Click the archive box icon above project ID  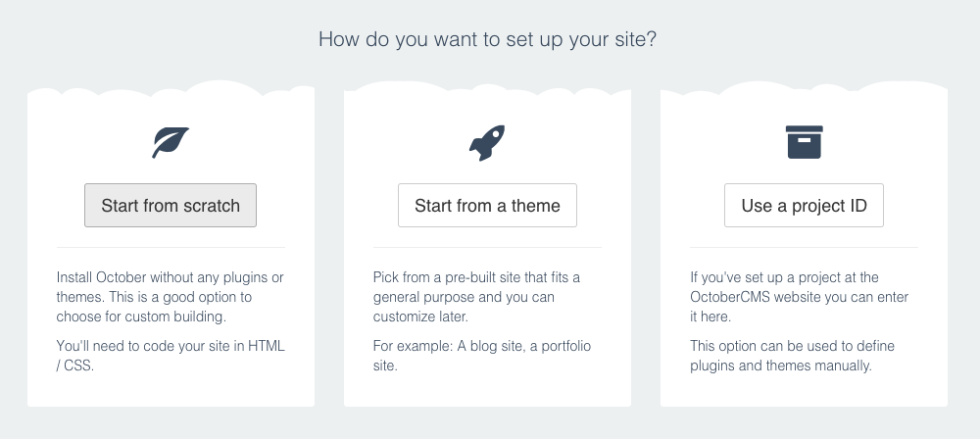(804, 142)
